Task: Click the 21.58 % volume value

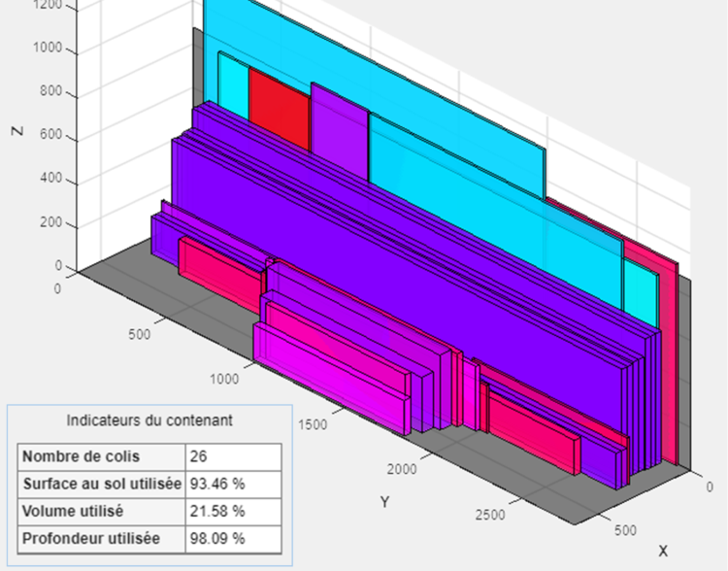Action: click(x=233, y=511)
